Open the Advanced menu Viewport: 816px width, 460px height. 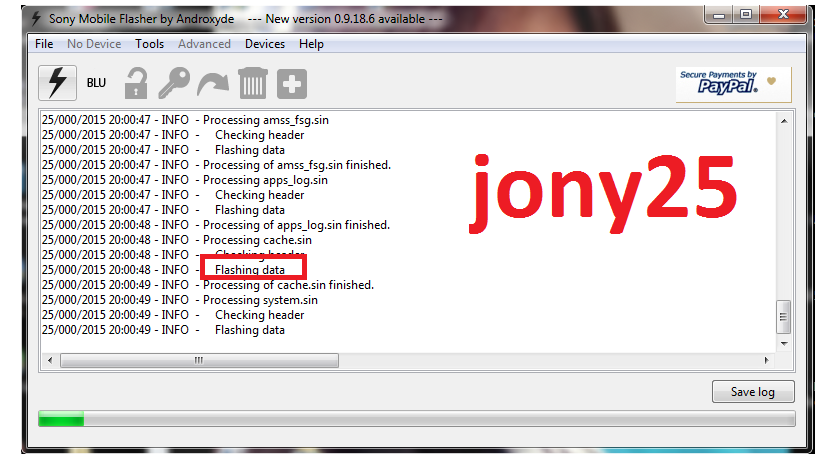[x=204, y=44]
